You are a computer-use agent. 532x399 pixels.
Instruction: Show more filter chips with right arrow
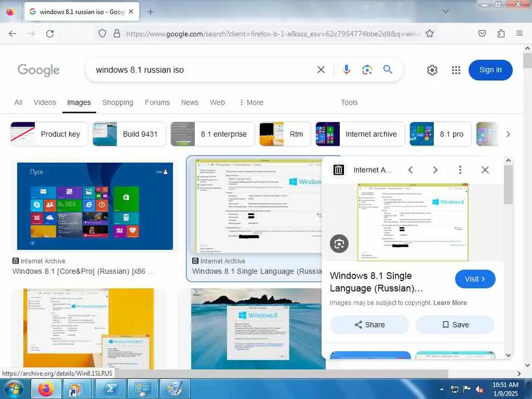tap(508, 134)
